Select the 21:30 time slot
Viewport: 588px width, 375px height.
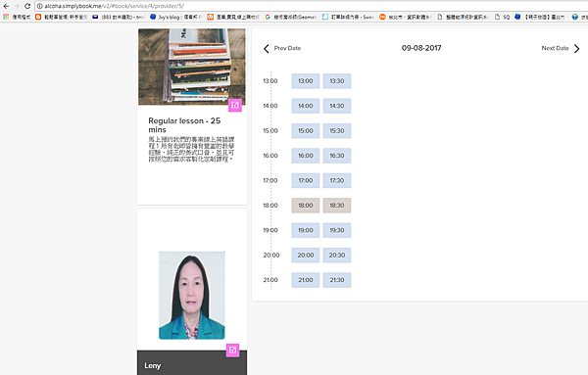click(337, 280)
